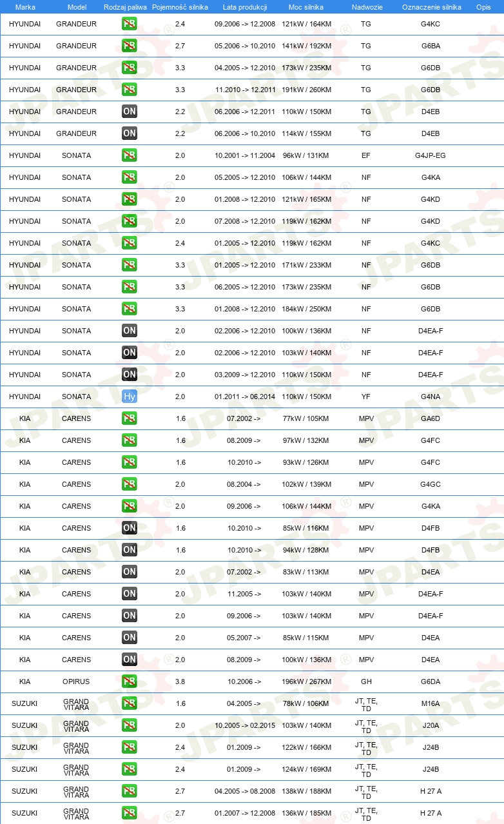
Task: Click the ON diesel icon in the Carens 100kW / 136KM row
Action: click(130, 660)
